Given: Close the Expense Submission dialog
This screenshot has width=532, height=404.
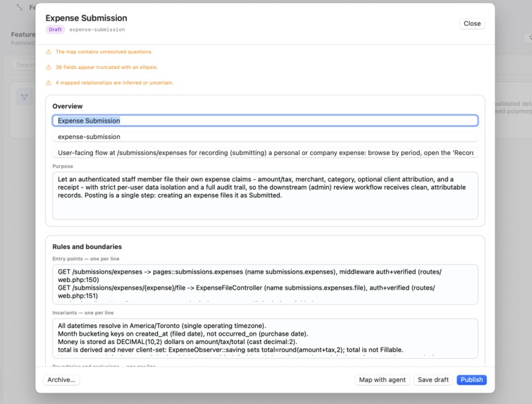Looking at the screenshot, I should (x=472, y=23).
